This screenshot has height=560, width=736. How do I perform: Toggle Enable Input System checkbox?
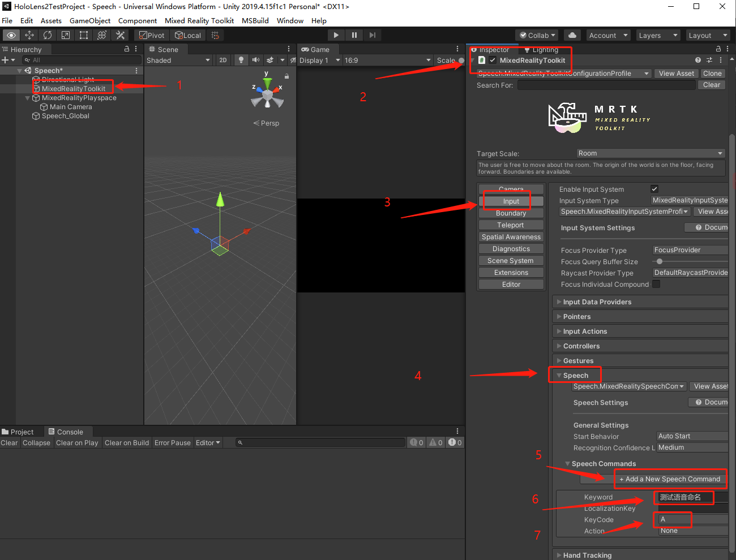click(x=654, y=189)
